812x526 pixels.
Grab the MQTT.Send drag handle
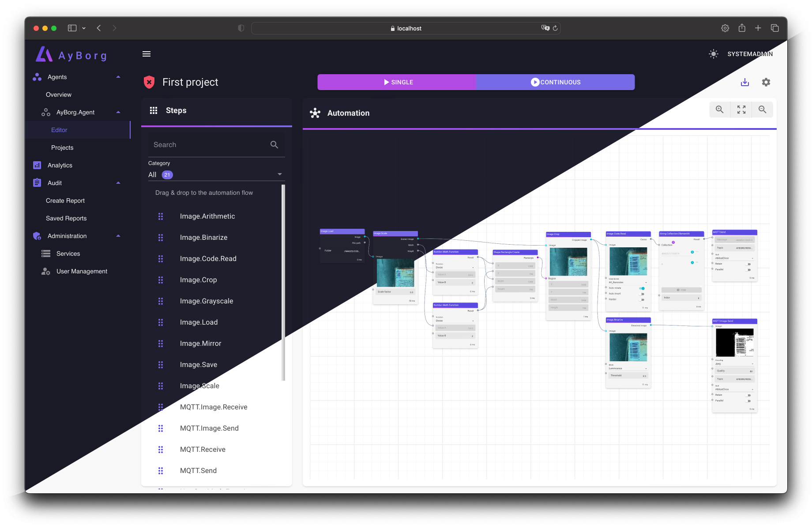point(161,471)
